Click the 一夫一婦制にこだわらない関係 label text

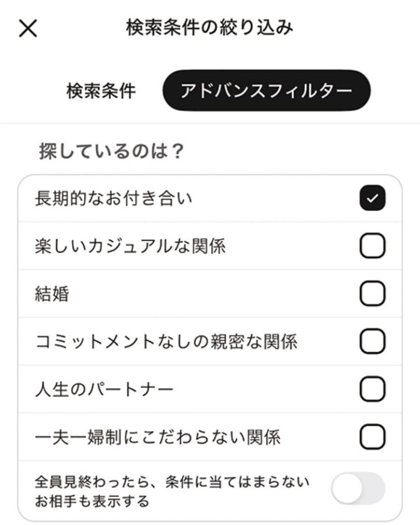point(157,436)
